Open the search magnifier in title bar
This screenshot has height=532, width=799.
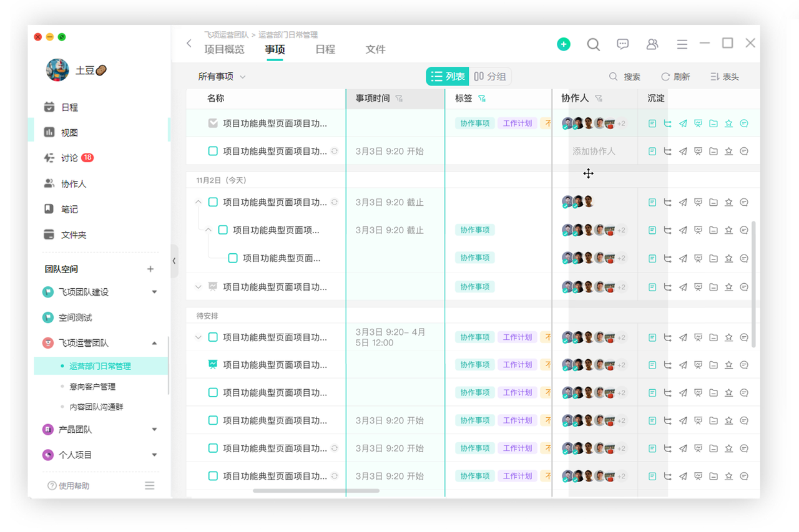click(x=593, y=44)
